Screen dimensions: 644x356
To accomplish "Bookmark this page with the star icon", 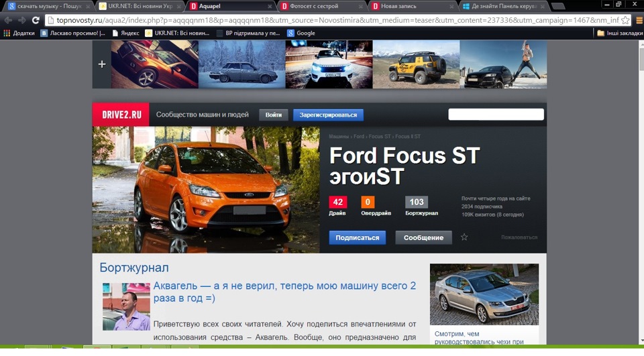I will click(625, 20).
